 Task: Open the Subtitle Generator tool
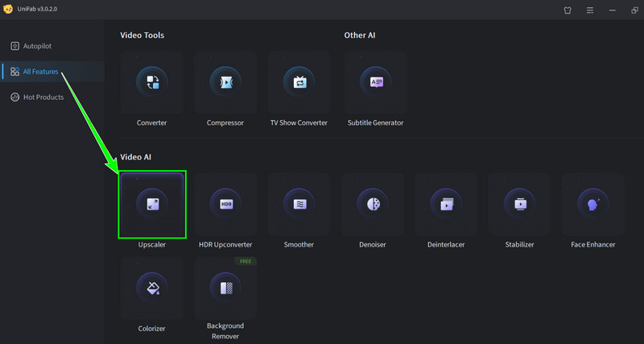click(x=375, y=83)
